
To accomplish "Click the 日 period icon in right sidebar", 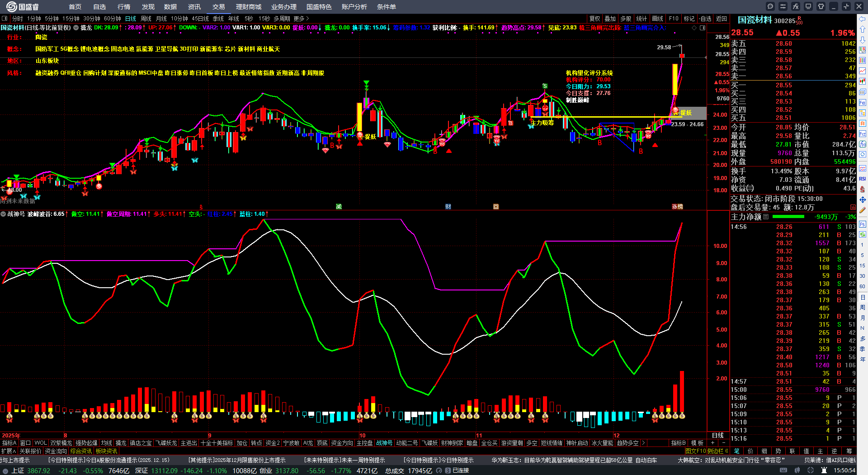I will tap(863, 297).
